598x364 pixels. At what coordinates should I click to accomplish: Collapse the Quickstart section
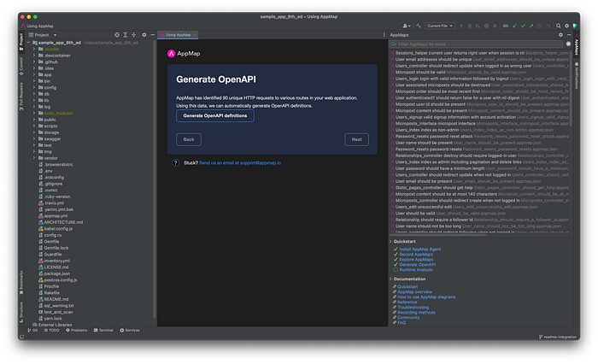390,242
